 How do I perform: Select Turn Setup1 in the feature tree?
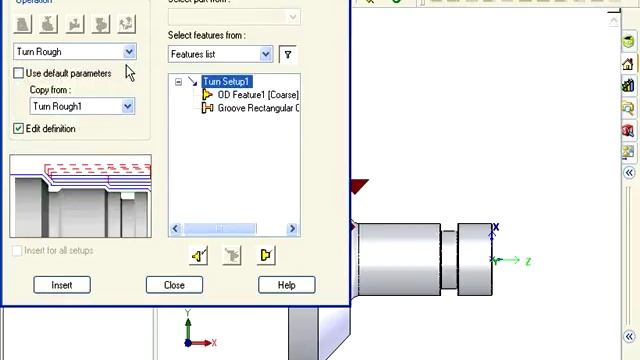227,82
